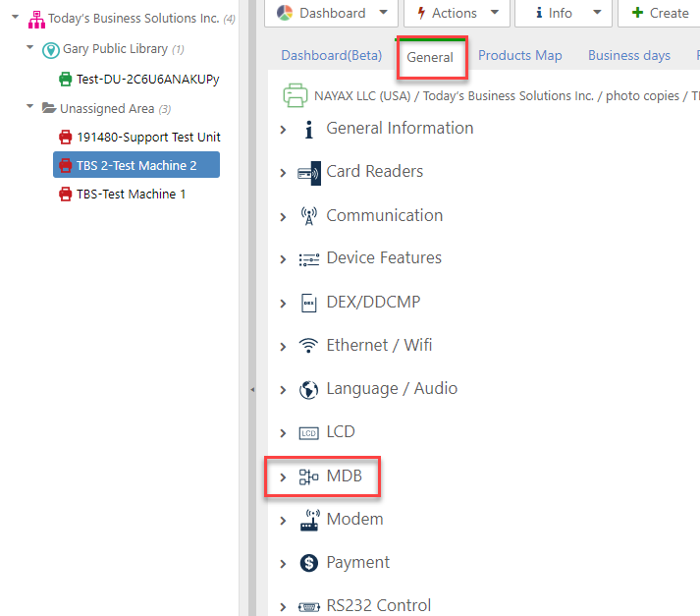Select TBS-Test Machine 1 in tree
Image resolution: width=700 pixels, height=616 pixels.
tap(131, 194)
